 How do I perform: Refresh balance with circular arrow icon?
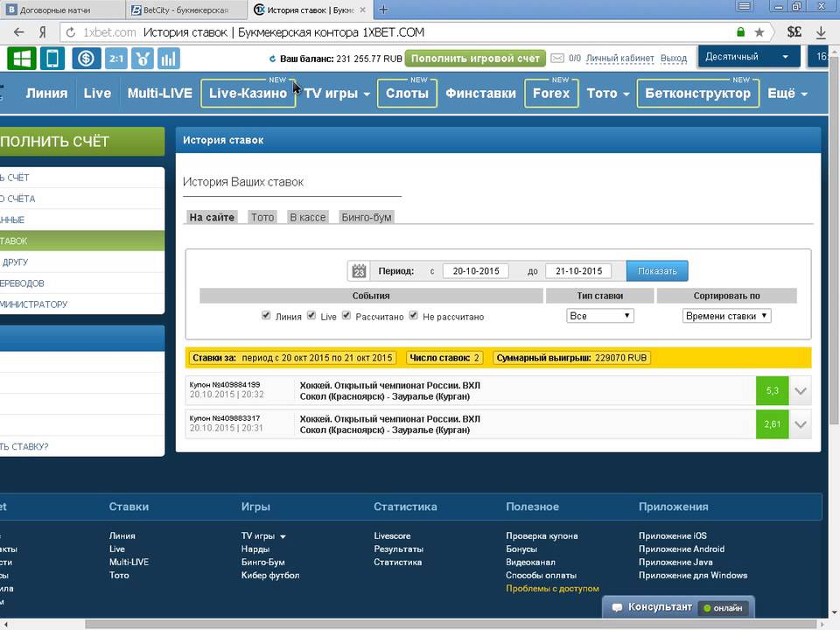(x=272, y=59)
